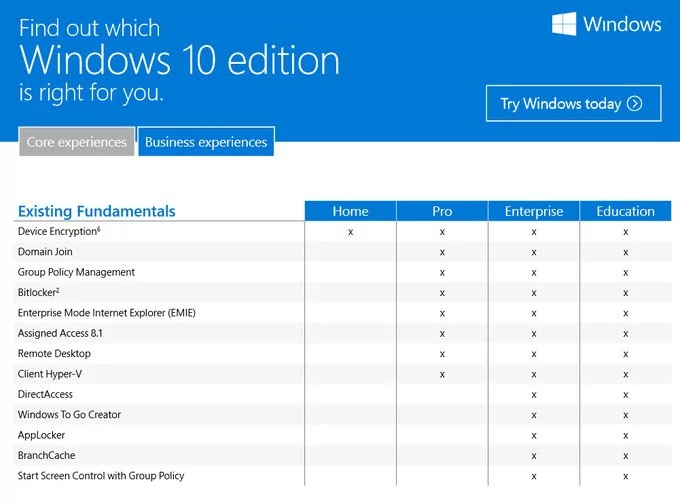Click the Assigned Access 8.1 row label
Viewport: 680px width, 503px height.
tap(60, 333)
